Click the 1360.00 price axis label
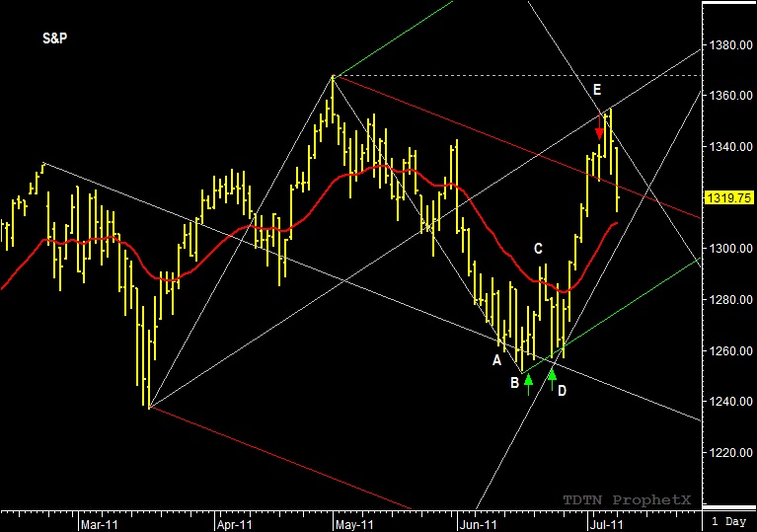Viewport: 757px width, 532px height. (x=730, y=96)
